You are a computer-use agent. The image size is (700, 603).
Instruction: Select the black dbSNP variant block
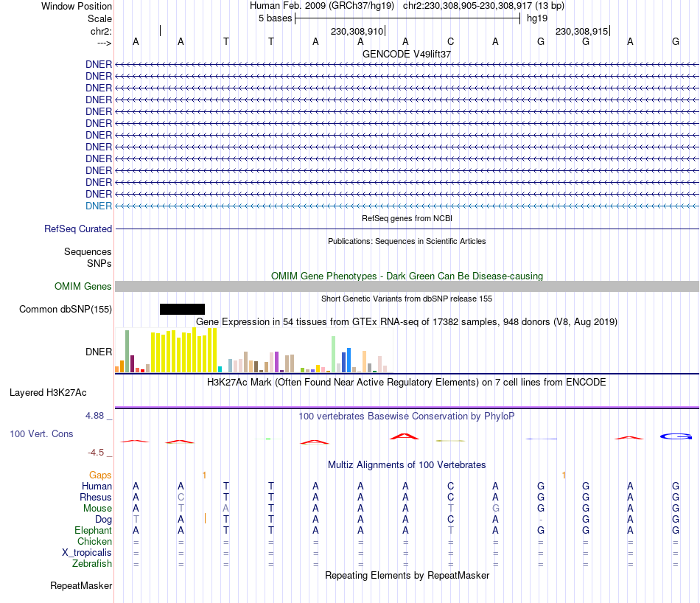182,309
